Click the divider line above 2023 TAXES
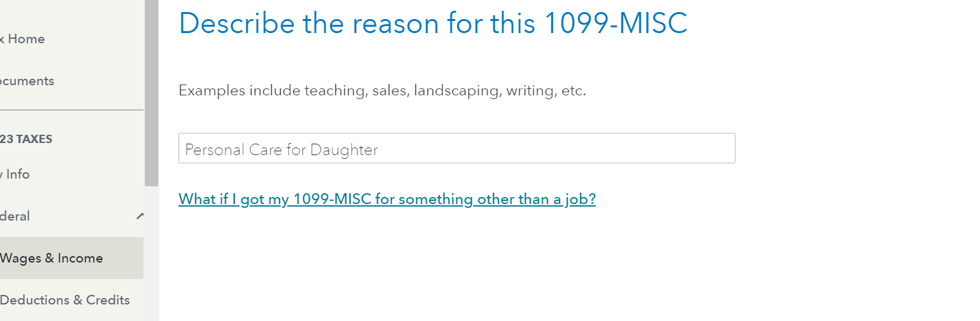This screenshot has width=980, height=321. 71,110
